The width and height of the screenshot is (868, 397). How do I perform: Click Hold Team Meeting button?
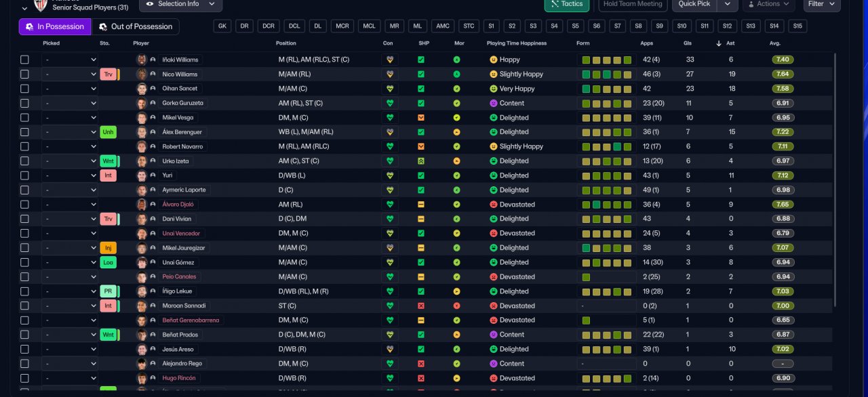(x=633, y=4)
